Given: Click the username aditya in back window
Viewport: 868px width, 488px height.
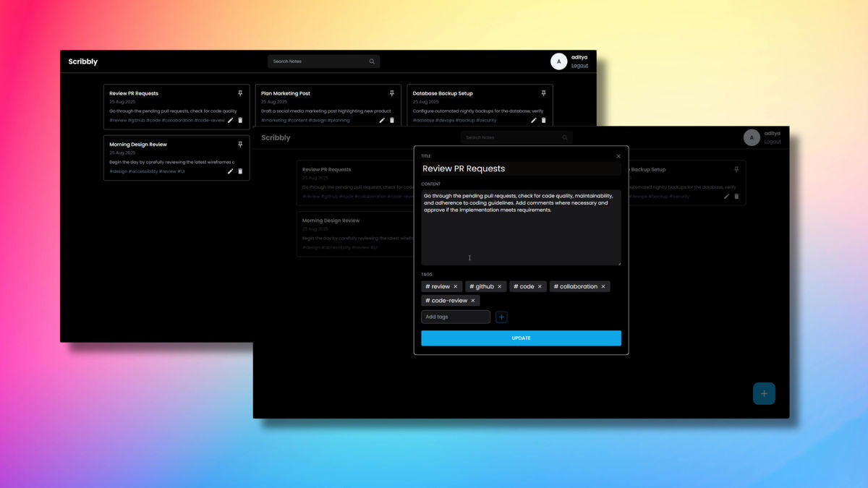Looking at the screenshot, I should click(579, 57).
